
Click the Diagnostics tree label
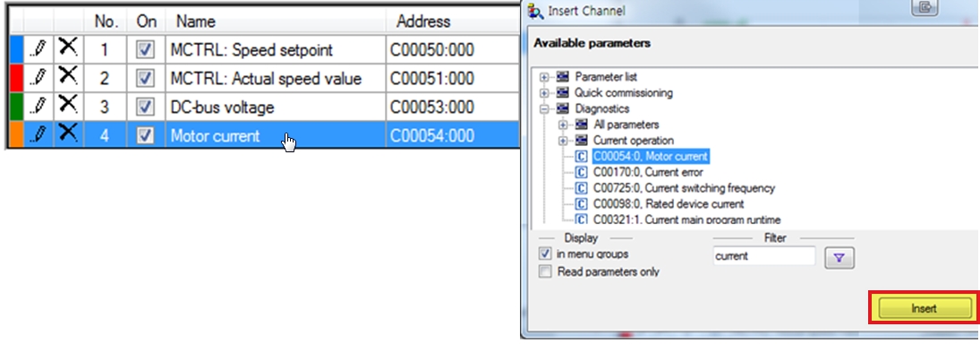click(x=602, y=108)
